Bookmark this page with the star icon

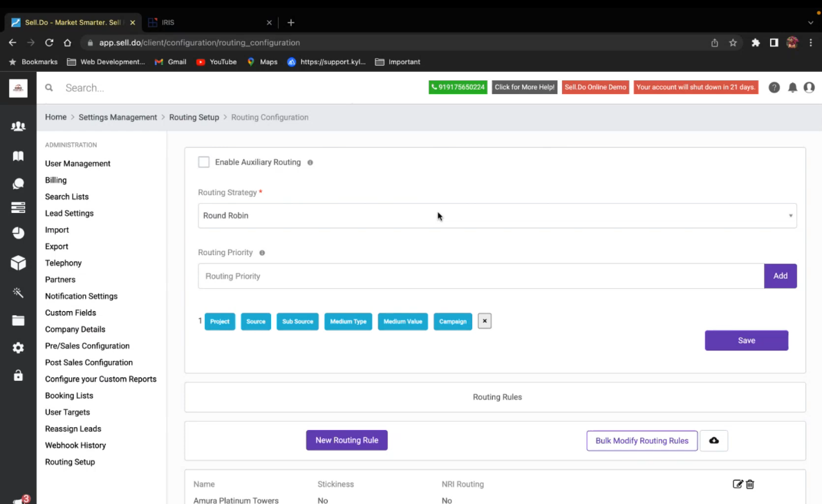(x=733, y=42)
